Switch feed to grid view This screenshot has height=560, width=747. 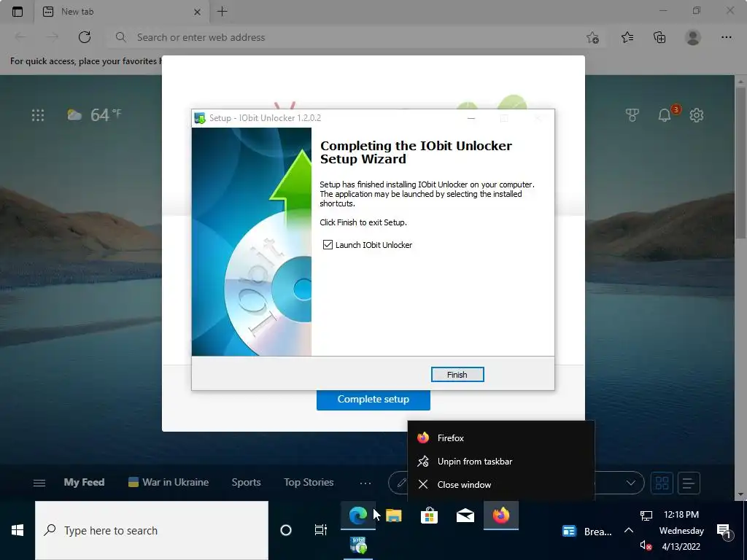pyautogui.click(x=662, y=483)
